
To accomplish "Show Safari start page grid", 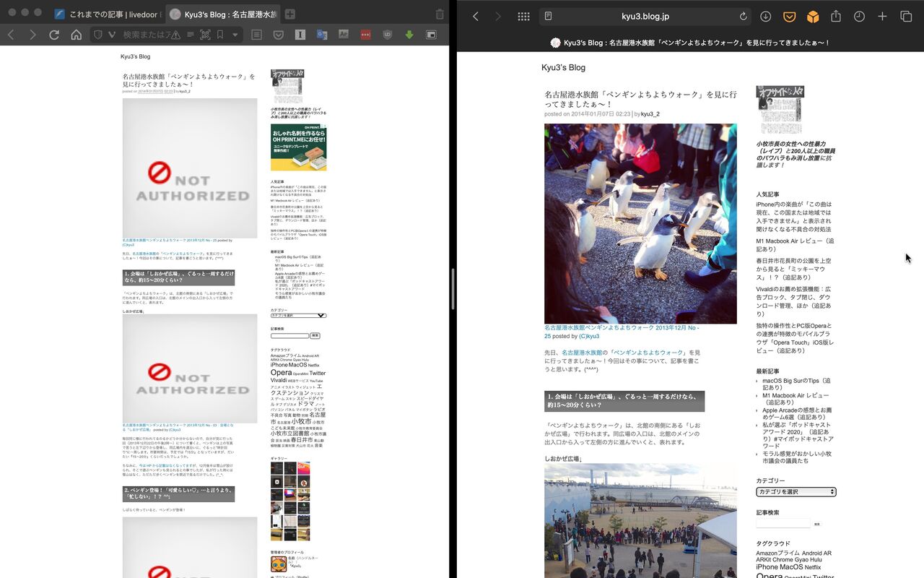I will point(523,17).
